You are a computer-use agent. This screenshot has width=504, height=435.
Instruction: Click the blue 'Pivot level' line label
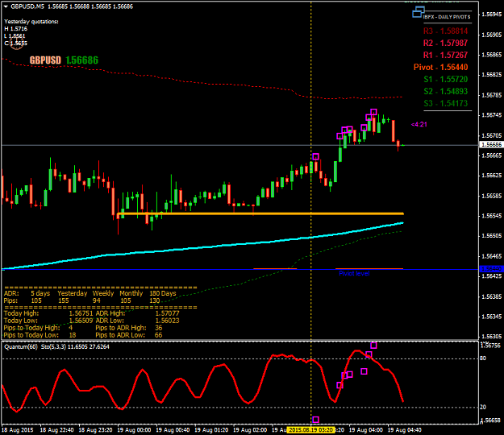(354, 274)
